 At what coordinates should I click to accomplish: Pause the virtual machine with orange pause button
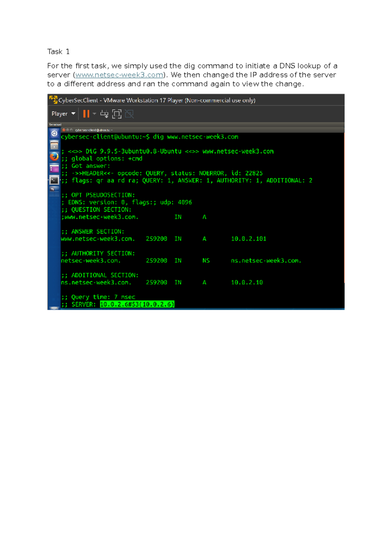(86, 114)
